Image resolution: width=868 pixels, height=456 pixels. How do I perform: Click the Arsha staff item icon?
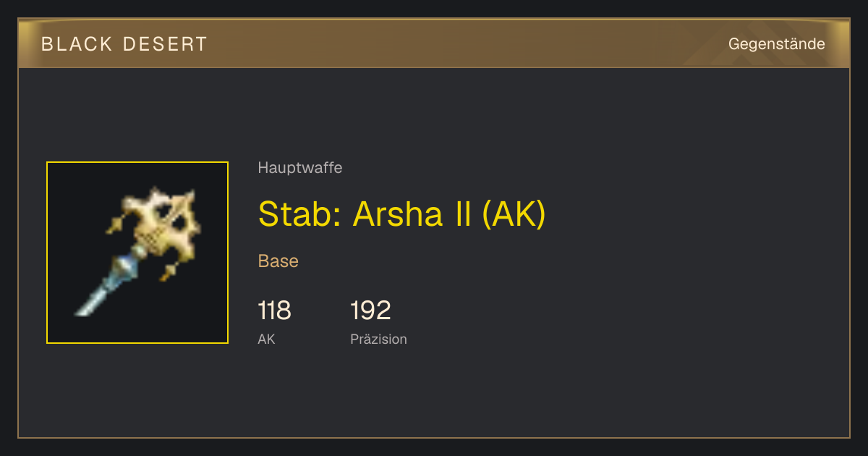point(137,253)
